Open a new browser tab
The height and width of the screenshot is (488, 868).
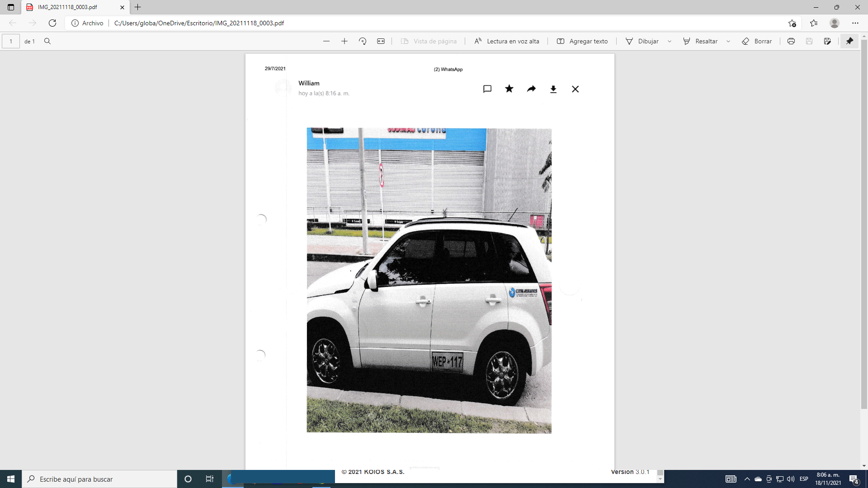138,7
